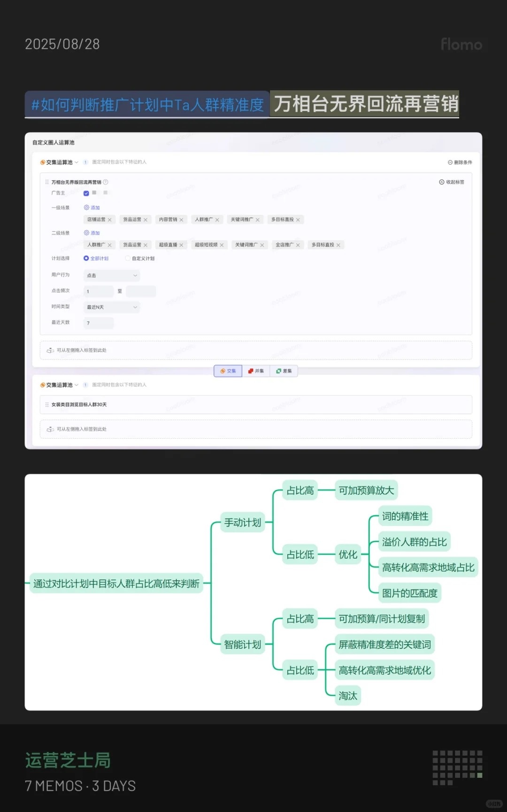
Task: Open the #如何判断推广计划中Ta人群精准度 hashtag
Action: (x=147, y=104)
